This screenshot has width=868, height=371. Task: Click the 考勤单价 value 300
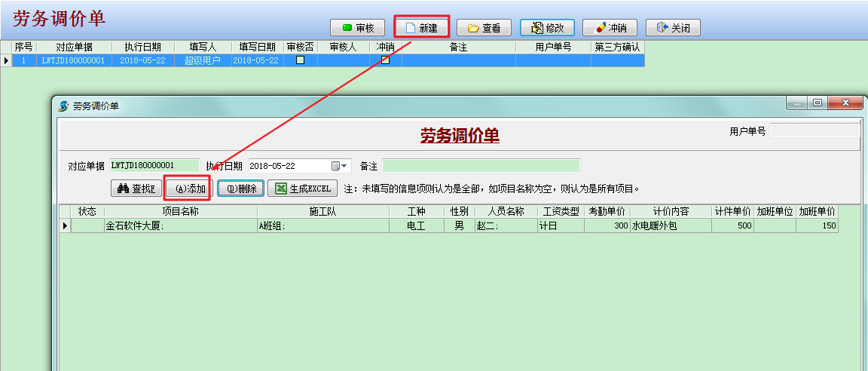(607, 225)
